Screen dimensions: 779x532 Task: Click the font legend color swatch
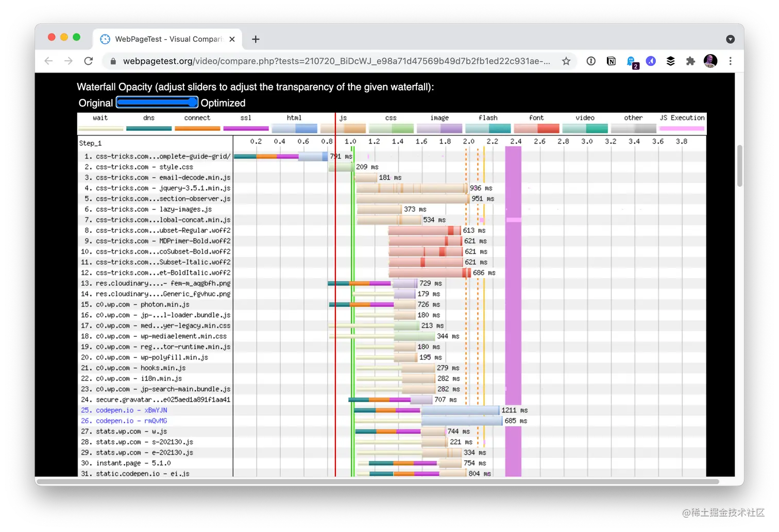pyautogui.click(x=536, y=128)
